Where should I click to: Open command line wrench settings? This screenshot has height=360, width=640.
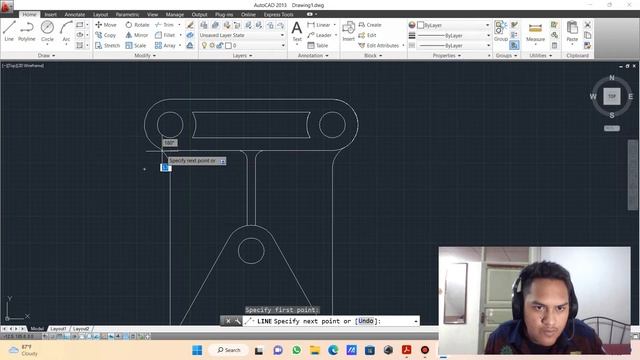238,321
